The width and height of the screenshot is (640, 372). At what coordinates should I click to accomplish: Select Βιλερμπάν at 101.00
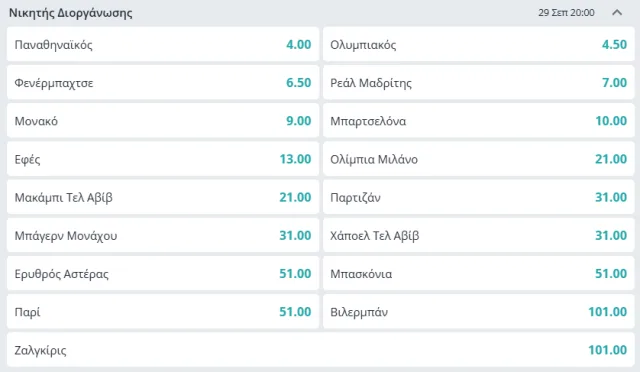478,312
